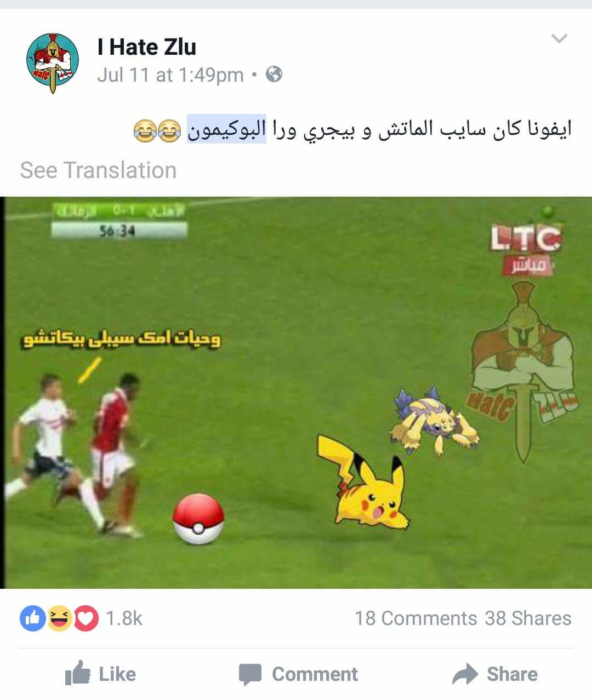
Task: Open the I Hate Zlu profile picture
Action: (x=53, y=60)
